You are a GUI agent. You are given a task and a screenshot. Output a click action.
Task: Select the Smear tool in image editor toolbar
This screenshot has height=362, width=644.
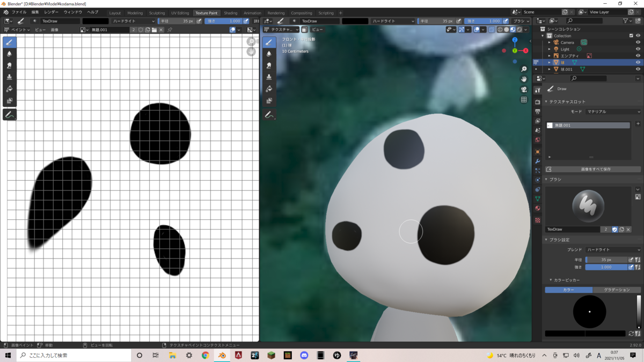point(10,65)
